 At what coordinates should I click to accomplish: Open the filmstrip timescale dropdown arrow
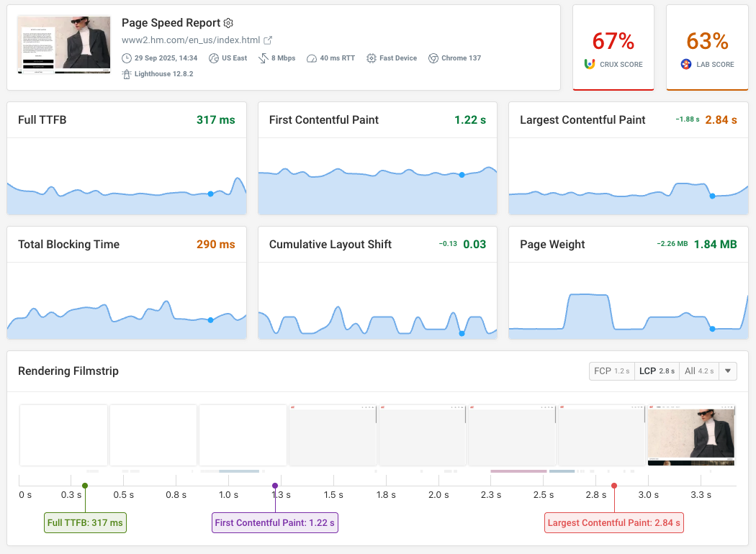click(x=726, y=371)
